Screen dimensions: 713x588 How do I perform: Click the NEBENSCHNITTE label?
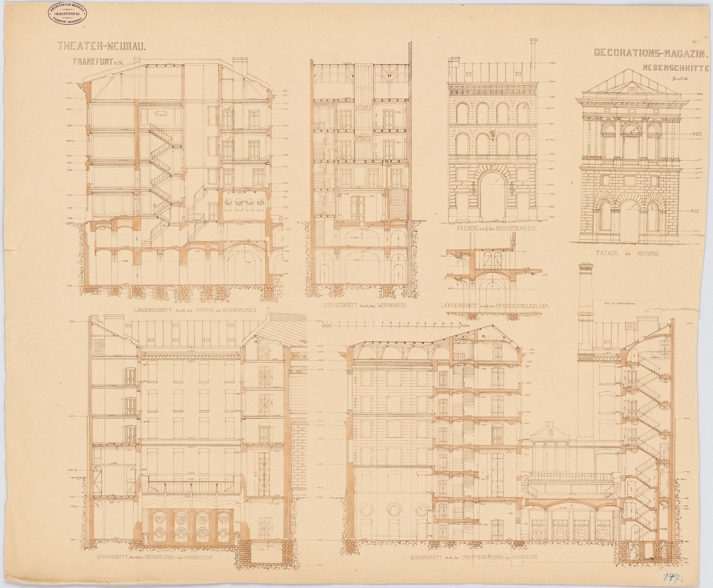coord(676,68)
